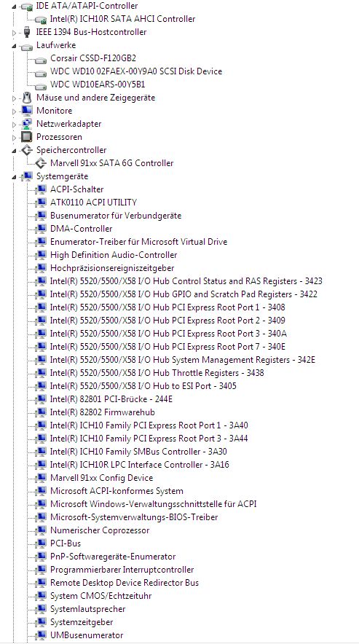Expand the IEEE 1394 Bus-Hostcontroller node
Image resolution: width=359 pixels, height=644 pixels.
click(14, 33)
